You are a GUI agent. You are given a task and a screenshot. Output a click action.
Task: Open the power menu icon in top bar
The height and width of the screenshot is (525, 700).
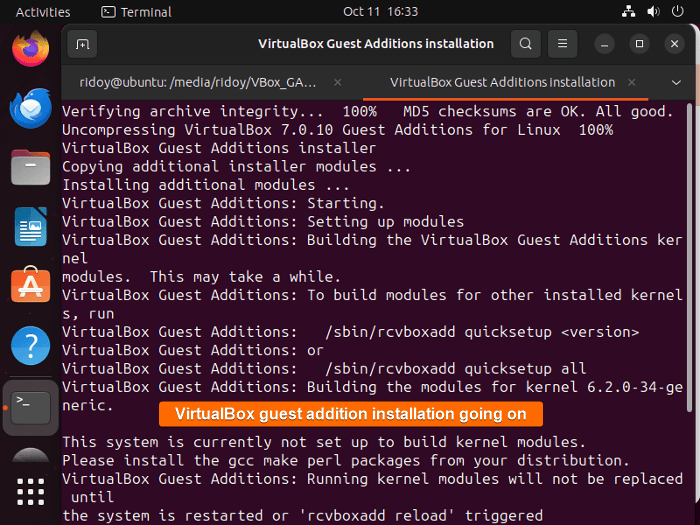point(678,12)
